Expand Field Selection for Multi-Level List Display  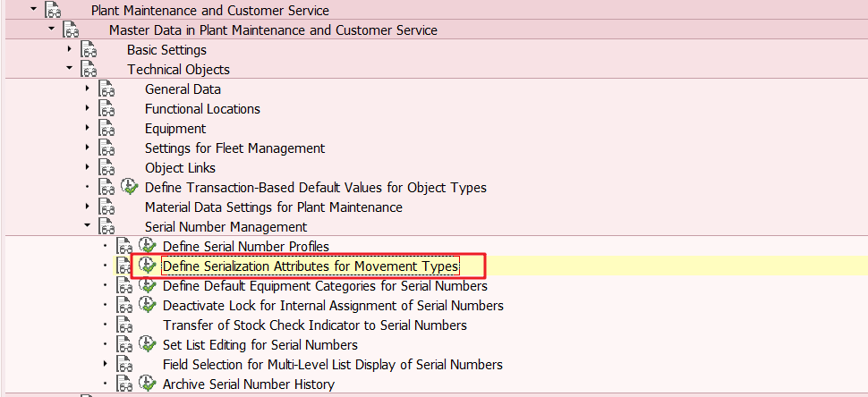[x=105, y=364]
